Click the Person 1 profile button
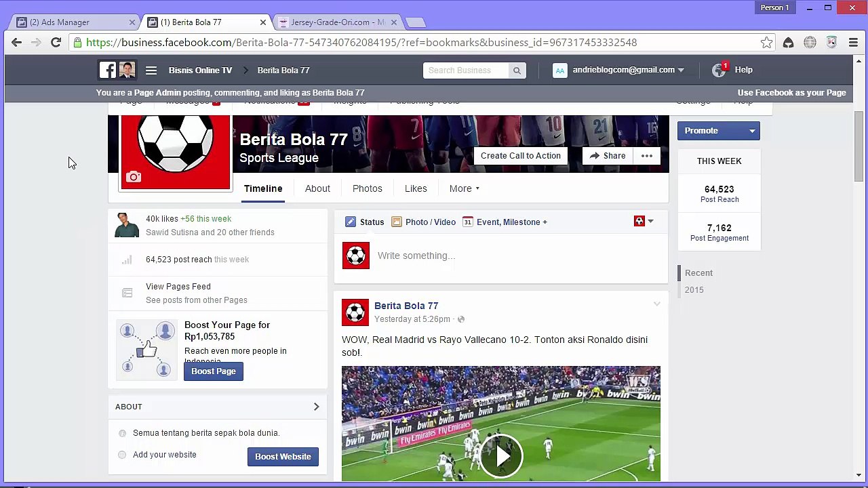 774,7
